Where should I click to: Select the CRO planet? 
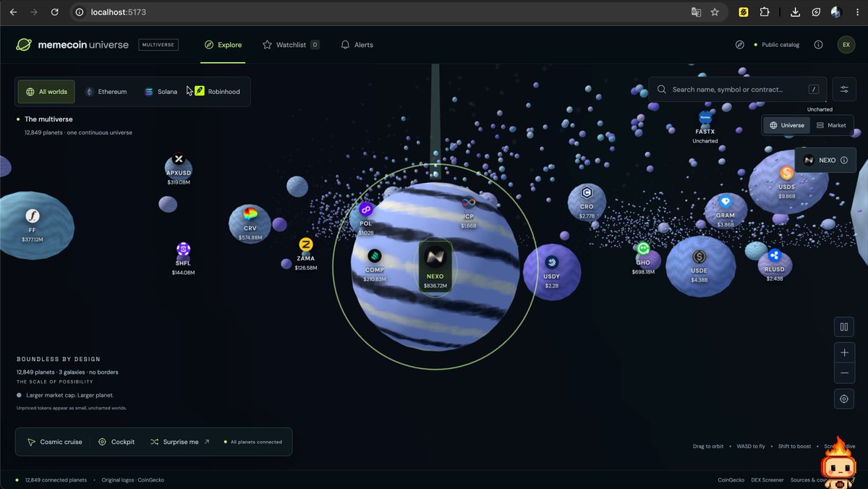[587, 201]
